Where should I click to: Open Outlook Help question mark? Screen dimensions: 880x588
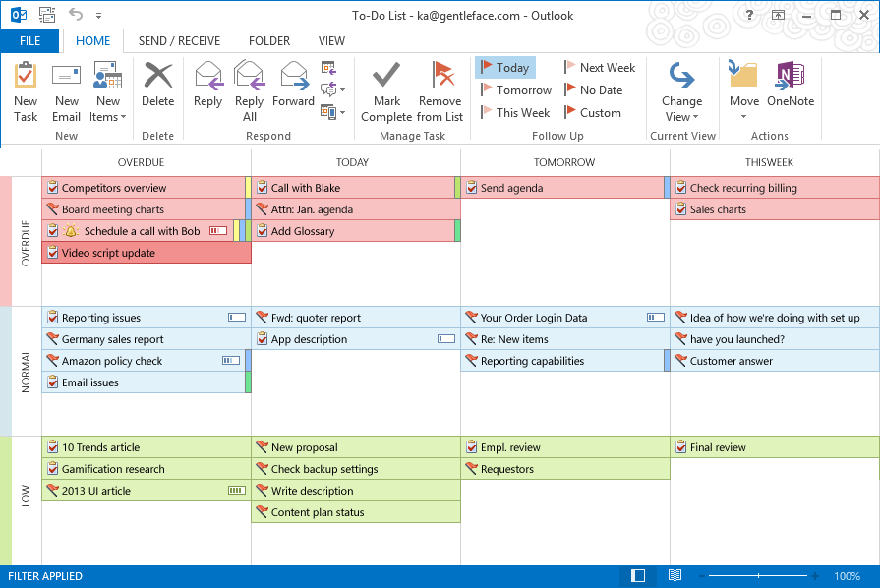tap(749, 15)
